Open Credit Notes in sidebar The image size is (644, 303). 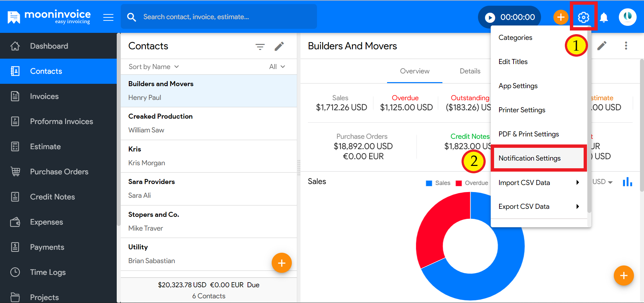click(58, 197)
